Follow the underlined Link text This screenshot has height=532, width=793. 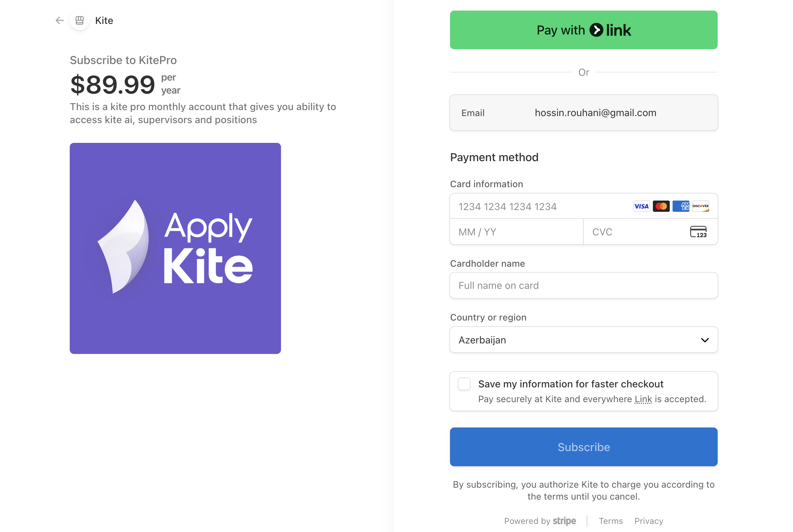[x=643, y=399]
